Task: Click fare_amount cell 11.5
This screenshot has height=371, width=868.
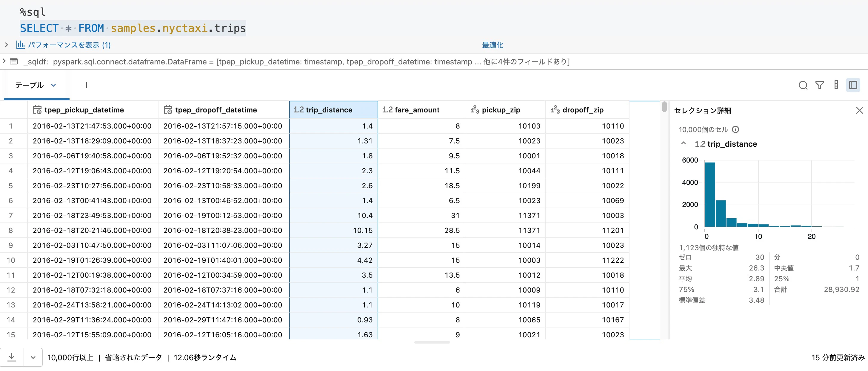Action: tap(421, 171)
